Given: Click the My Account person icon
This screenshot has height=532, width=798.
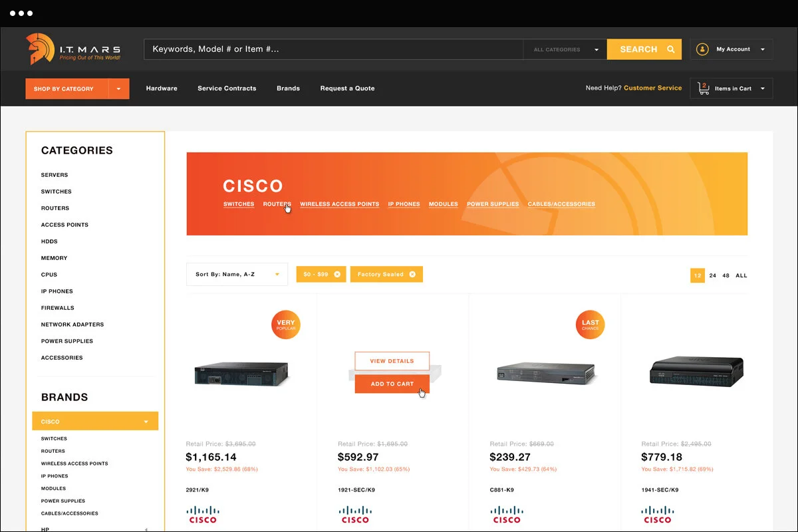Looking at the screenshot, I should [702, 49].
